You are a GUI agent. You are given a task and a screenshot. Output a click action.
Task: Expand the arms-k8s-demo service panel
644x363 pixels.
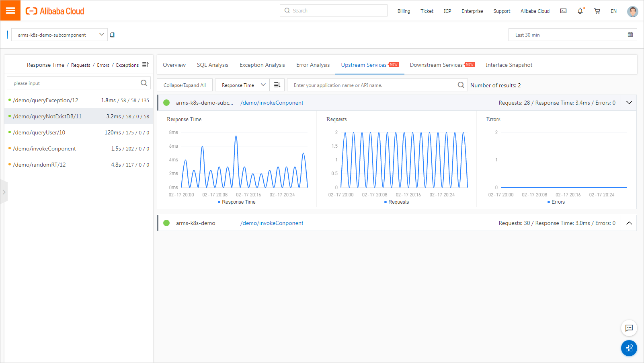629,223
